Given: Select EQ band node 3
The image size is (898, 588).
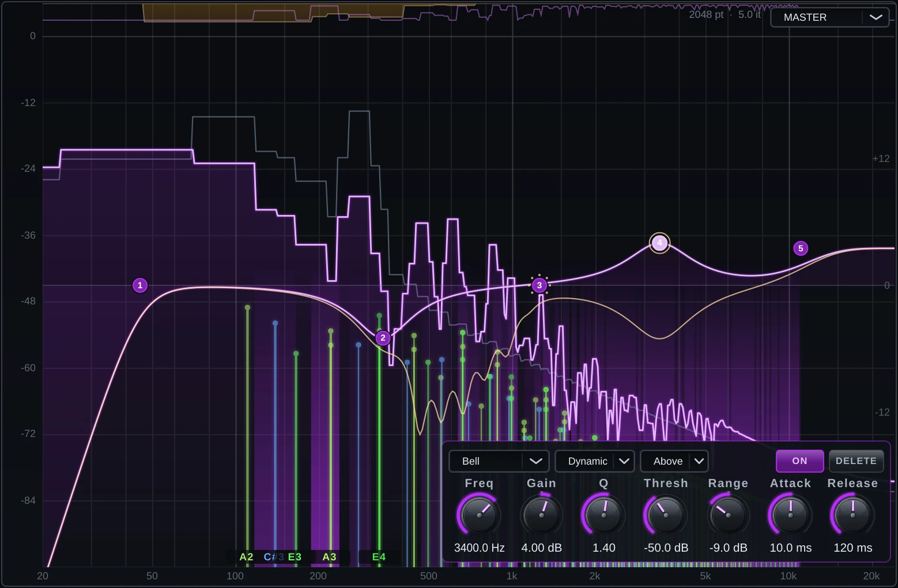Looking at the screenshot, I should point(539,285).
